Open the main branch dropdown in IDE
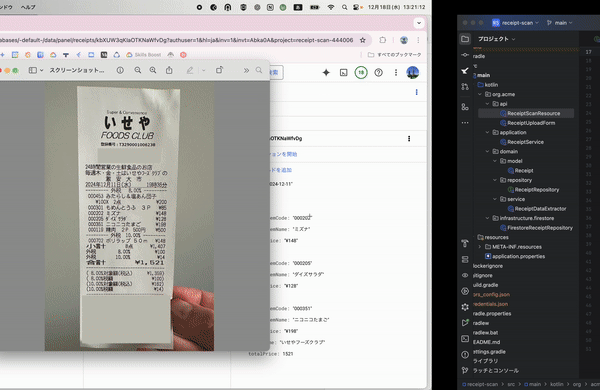The image size is (600, 390). click(x=560, y=23)
